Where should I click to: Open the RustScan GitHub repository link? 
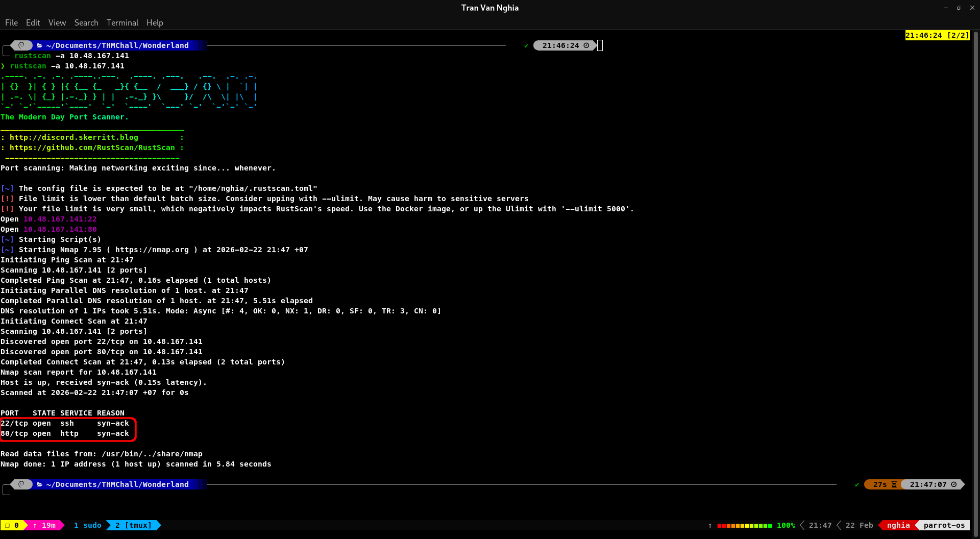pyautogui.click(x=92, y=148)
